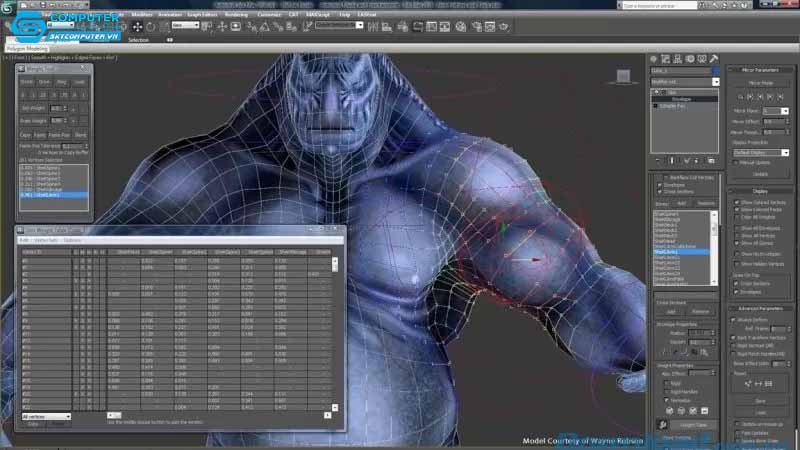This screenshot has width=800, height=450.
Task: Click the Mirror Mode button
Action: pyautogui.click(x=760, y=83)
